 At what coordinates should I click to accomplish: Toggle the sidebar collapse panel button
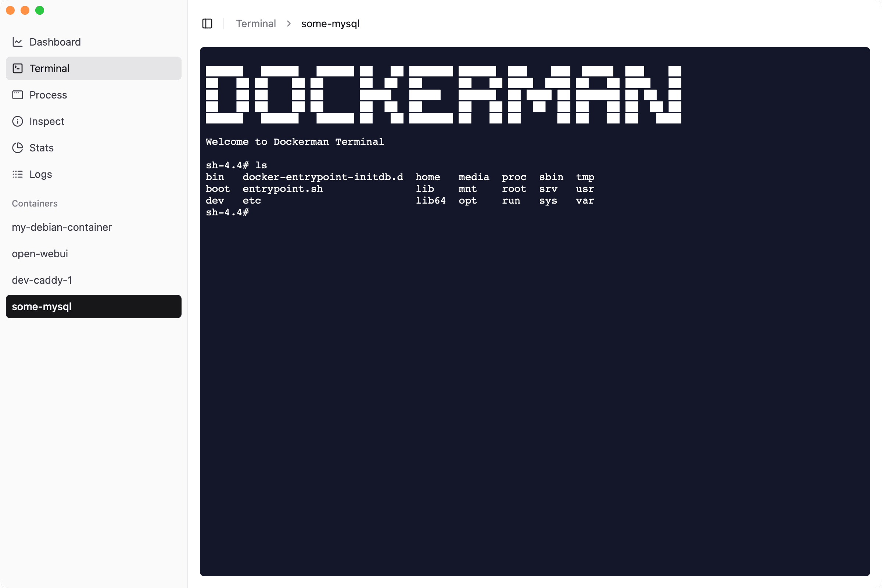point(207,24)
